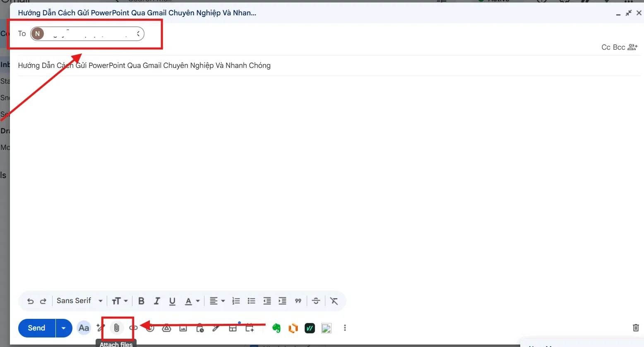The height and width of the screenshot is (347, 644).
Task: Insert a photo using the image icon
Action: tap(183, 328)
